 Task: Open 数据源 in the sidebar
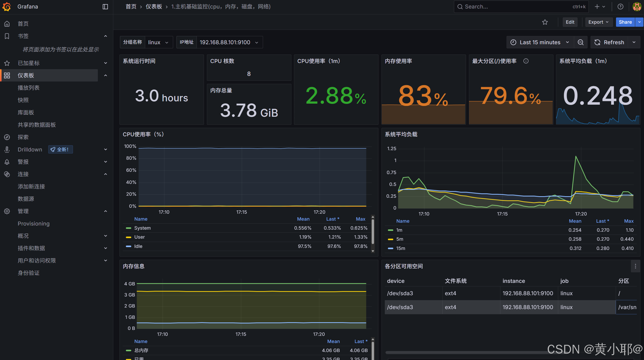(26, 199)
